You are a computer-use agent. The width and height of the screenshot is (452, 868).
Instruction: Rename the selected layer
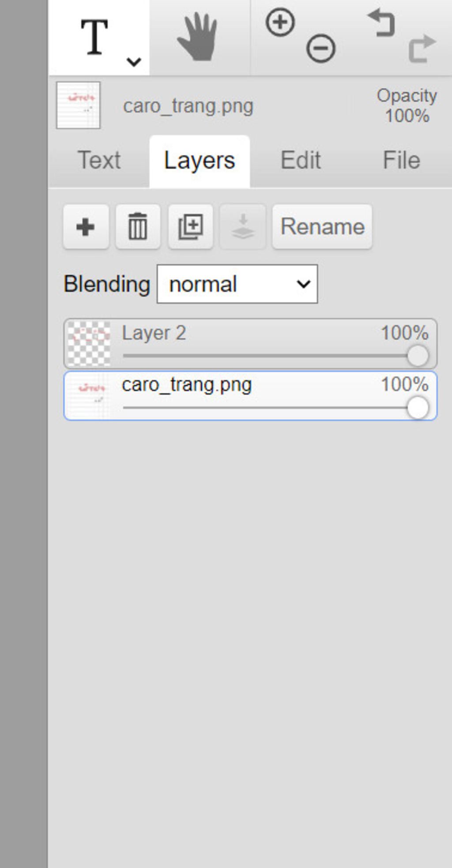point(322,227)
